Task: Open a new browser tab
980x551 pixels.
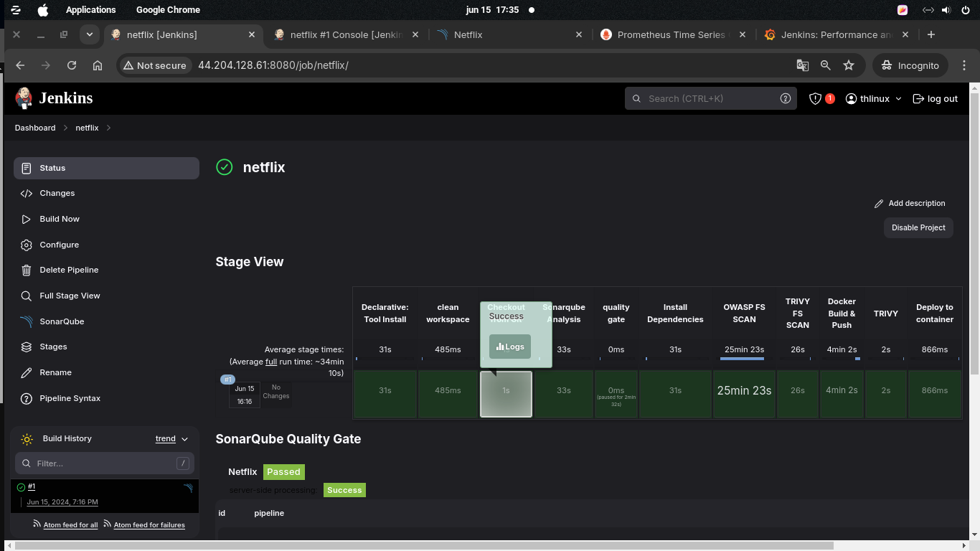Action: (931, 34)
